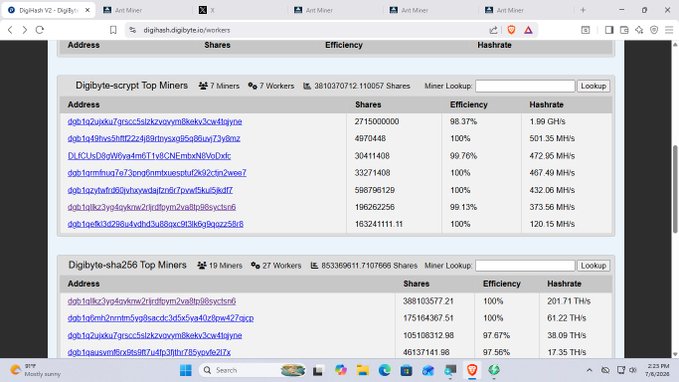Open miner address dgb1q6mh2nmtm5yg8sacdc3d5x5

(x=161, y=318)
